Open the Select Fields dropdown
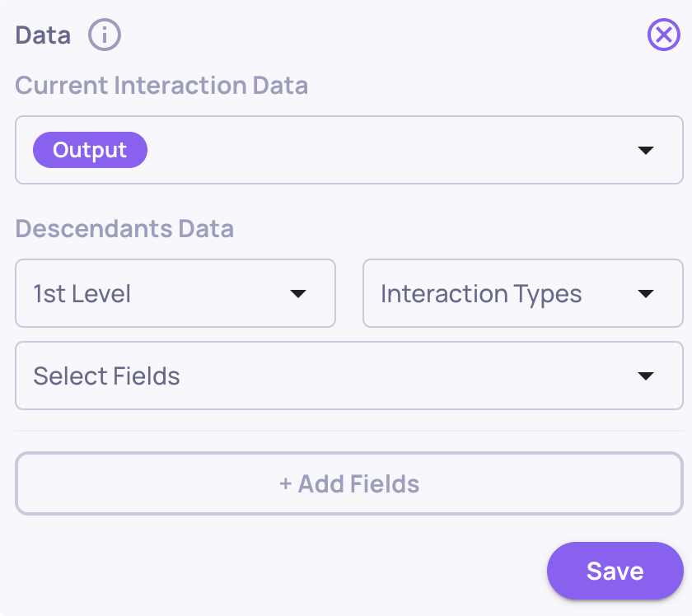692x616 pixels. pos(348,376)
